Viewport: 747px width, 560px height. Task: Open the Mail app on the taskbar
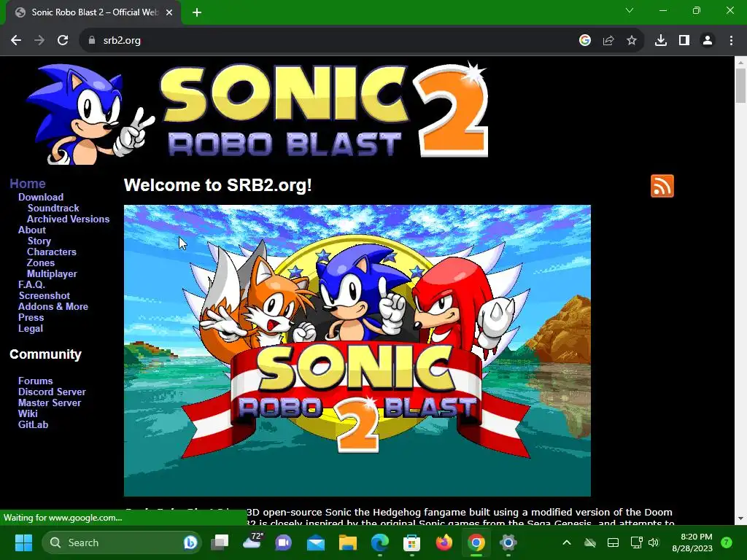point(316,542)
